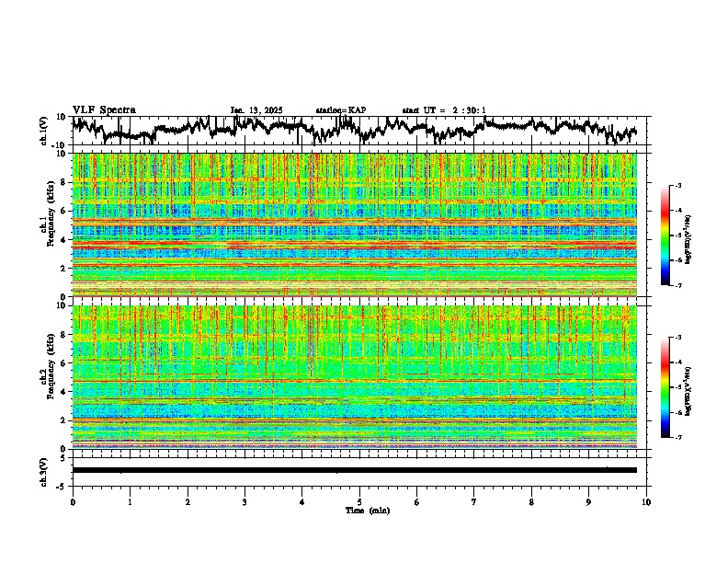This screenshot has width=728, height=563.
Task: Click the ch.2 spectrogram color scale bar
Action: (665, 387)
